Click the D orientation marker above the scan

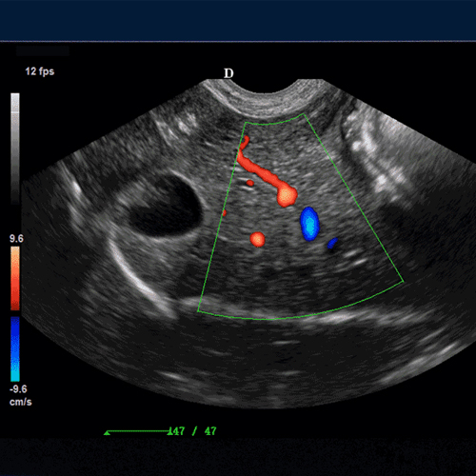pyautogui.click(x=228, y=73)
